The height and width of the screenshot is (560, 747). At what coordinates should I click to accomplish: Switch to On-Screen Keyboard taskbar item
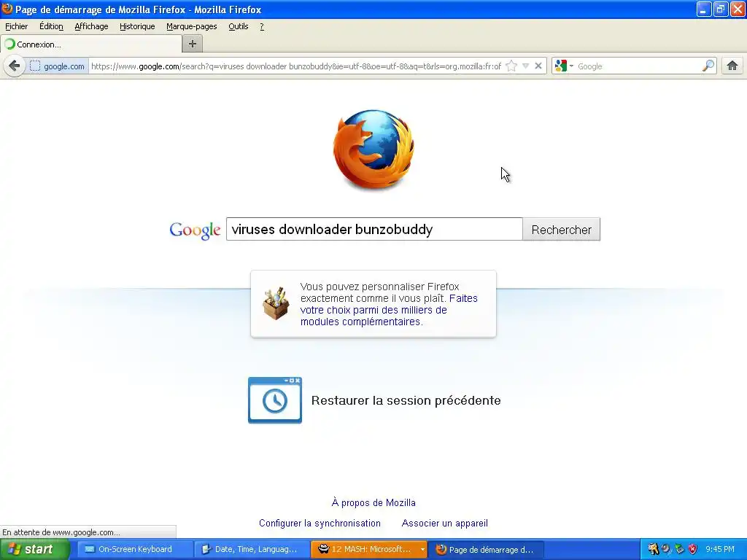tap(134, 549)
